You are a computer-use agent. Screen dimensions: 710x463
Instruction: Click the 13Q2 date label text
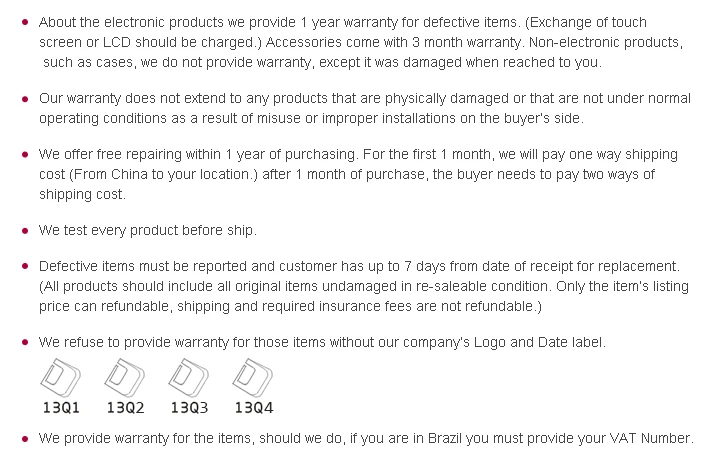pyautogui.click(x=125, y=408)
